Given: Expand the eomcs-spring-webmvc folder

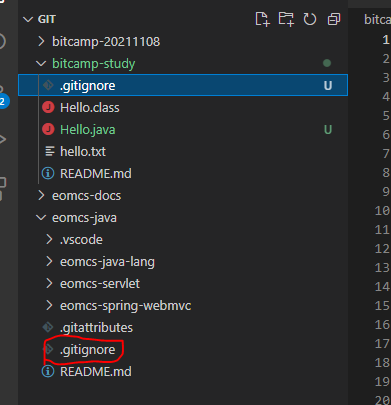Looking at the screenshot, I should (x=49, y=306).
